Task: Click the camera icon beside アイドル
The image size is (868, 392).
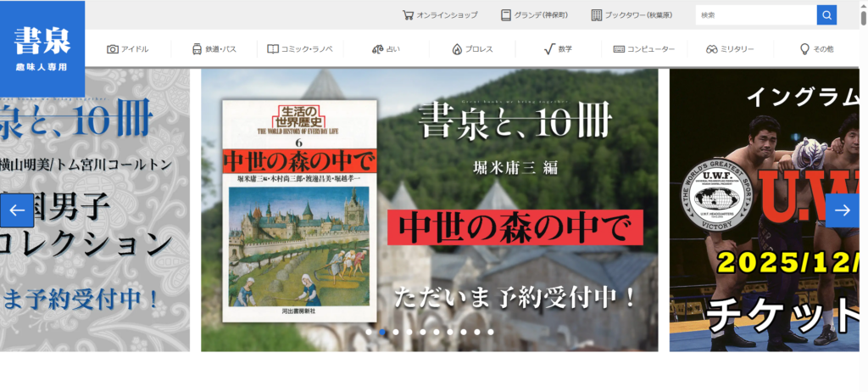Action: coord(113,49)
